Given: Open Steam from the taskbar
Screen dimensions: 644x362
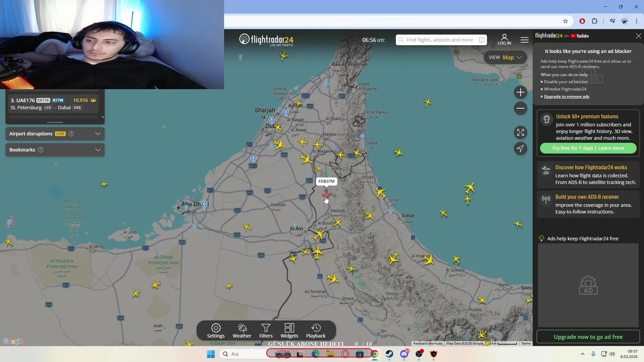Looking at the screenshot, I should pos(389,354).
